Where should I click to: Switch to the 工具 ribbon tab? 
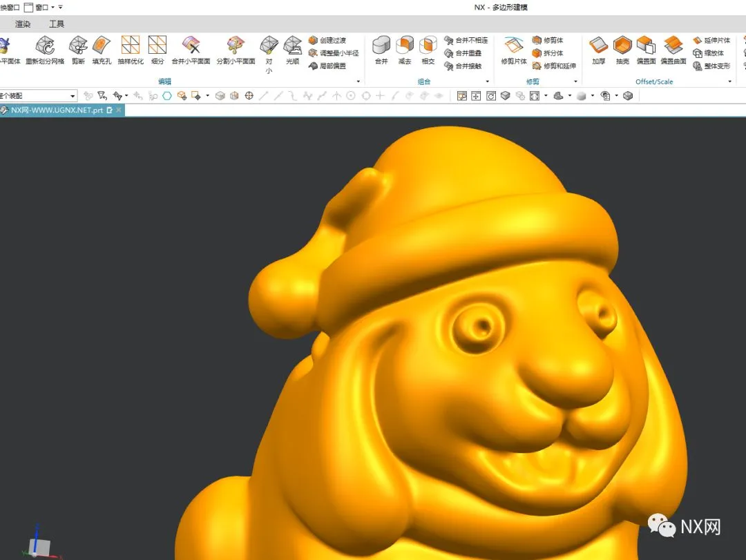[56, 23]
